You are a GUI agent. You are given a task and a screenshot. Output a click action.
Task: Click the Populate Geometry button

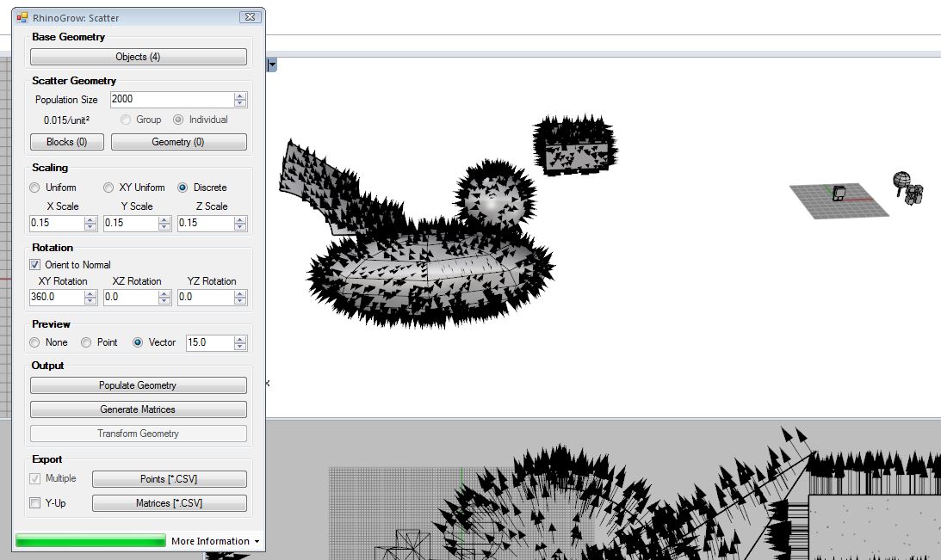[138, 385]
